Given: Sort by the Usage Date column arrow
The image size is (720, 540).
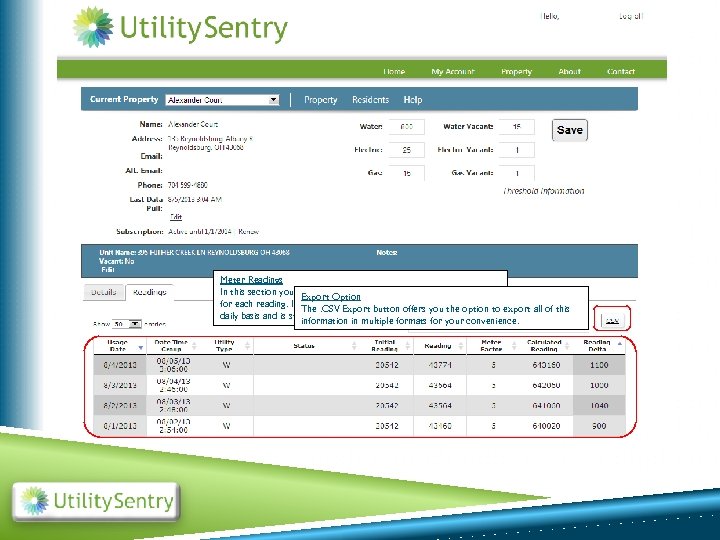Looking at the screenshot, I should tap(141, 348).
